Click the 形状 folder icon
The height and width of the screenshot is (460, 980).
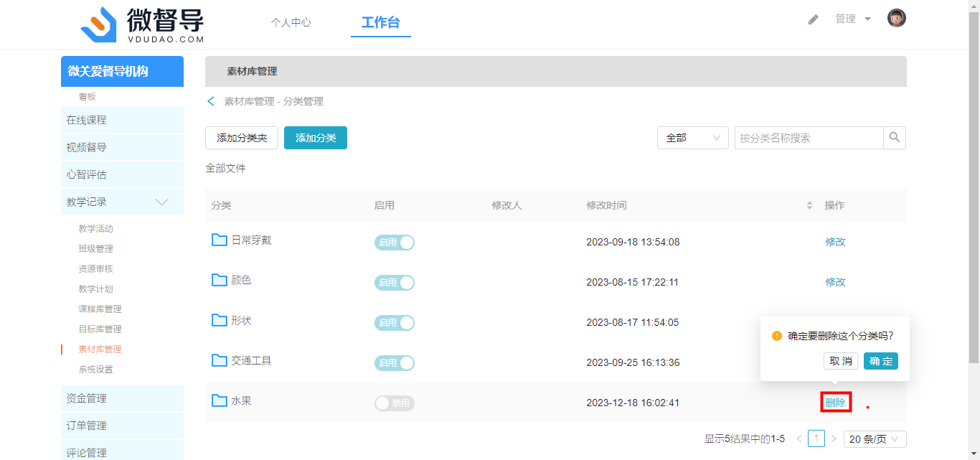coord(220,320)
